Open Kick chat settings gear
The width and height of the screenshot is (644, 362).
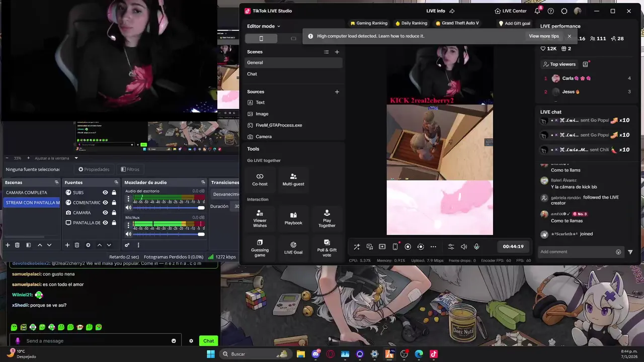[x=191, y=341]
